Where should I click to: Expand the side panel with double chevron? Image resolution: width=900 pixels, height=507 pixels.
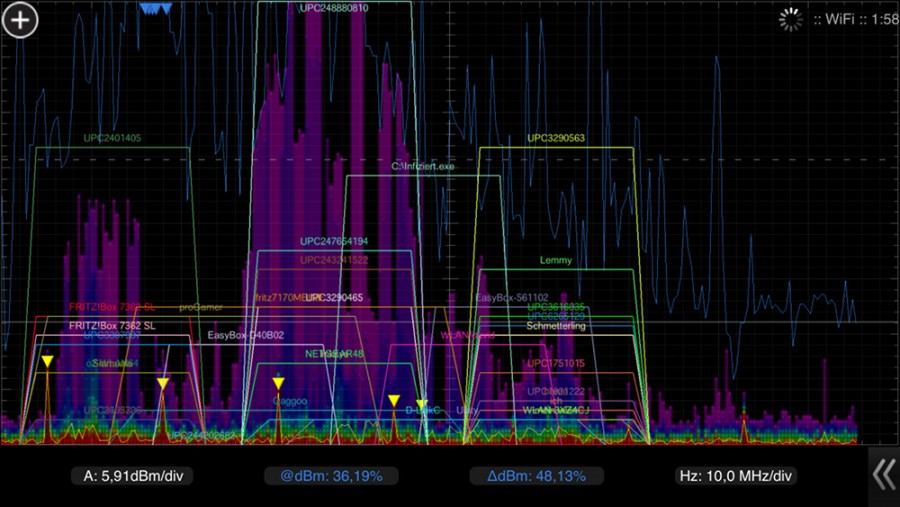(x=883, y=475)
